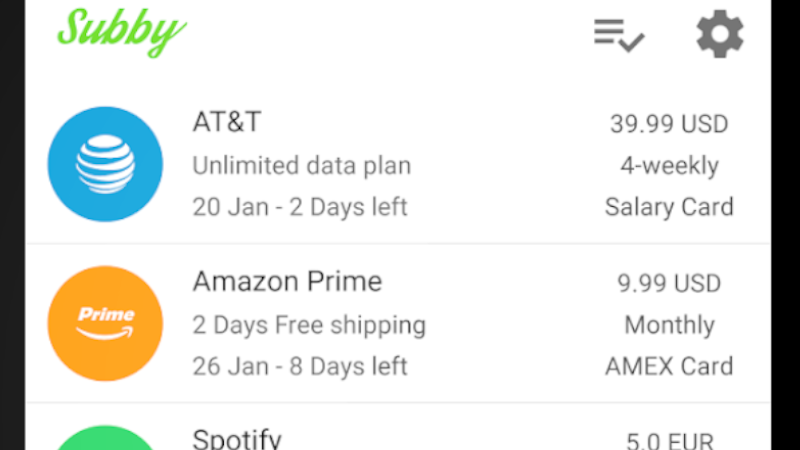Tap the 20 Jan due date text
This screenshot has width=800, height=450.
tap(231, 207)
